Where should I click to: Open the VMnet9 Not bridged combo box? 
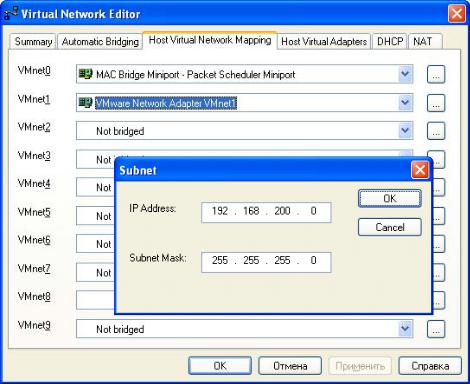pyautogui.click(x=245, y=329)
